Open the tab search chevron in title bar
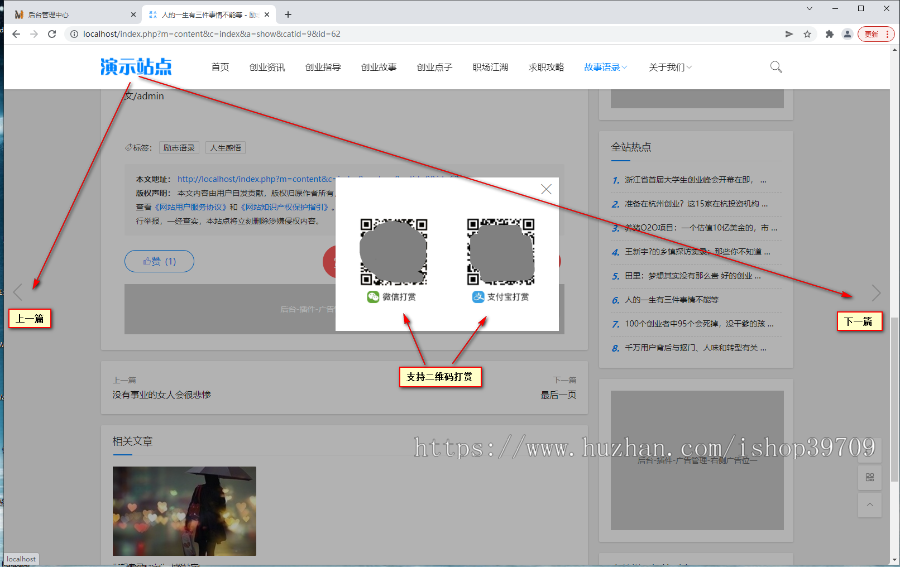Screen dimensions: 900x567 click(x=809, y=8)
